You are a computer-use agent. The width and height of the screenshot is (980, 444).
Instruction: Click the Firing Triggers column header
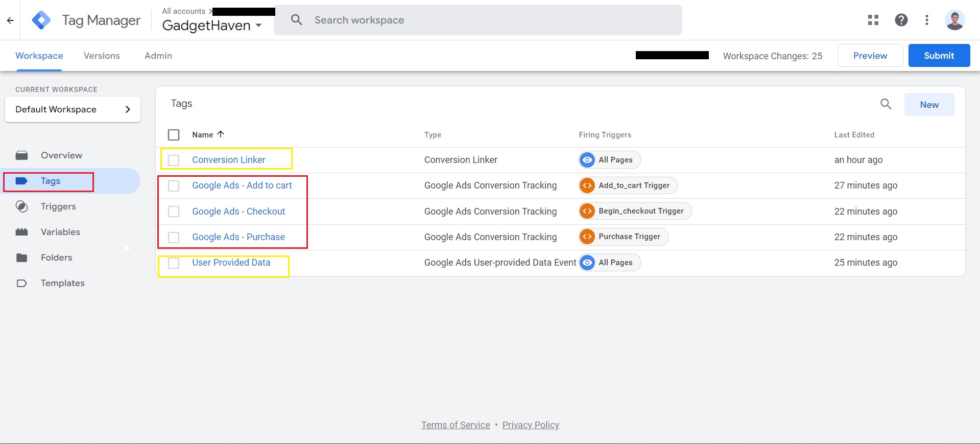(605, 135)
